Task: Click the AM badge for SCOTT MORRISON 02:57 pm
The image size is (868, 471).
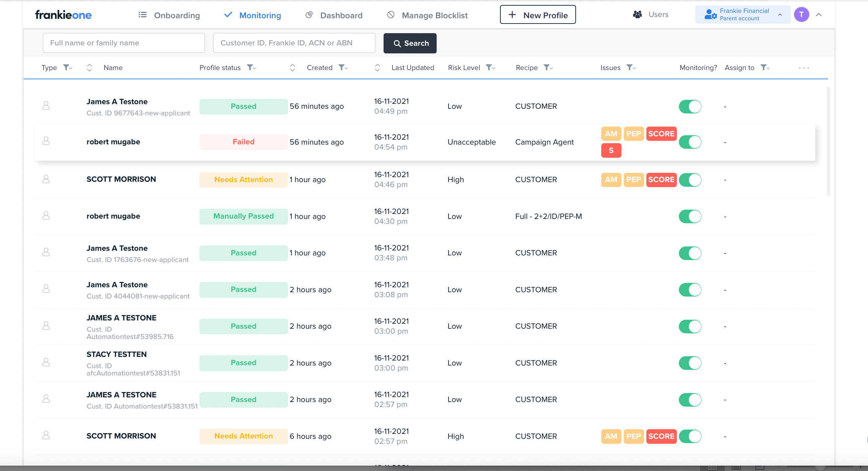Action: (x=611, y=436)
